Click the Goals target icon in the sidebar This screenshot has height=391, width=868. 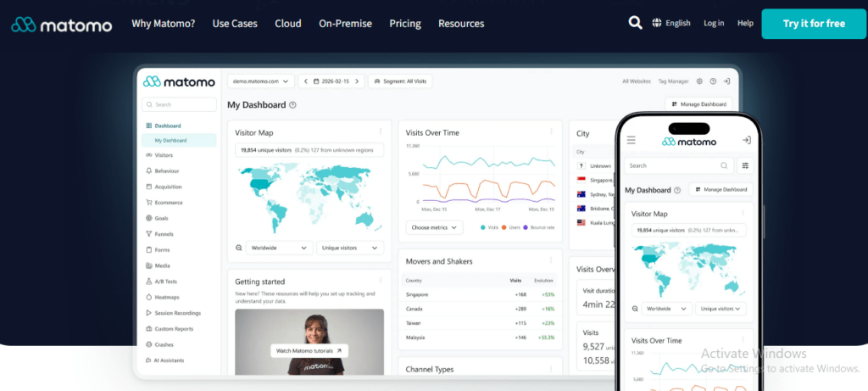149,218
